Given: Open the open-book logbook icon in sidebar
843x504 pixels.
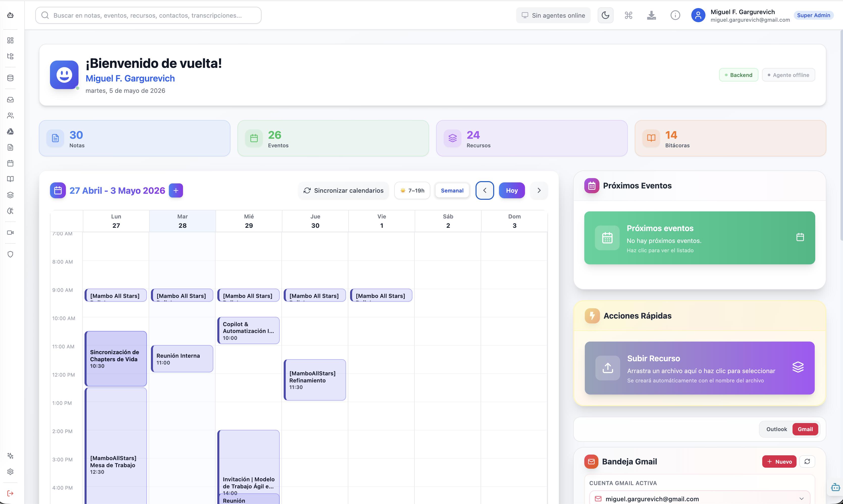Looking at the screenshot, I should (x=10, y=179).
